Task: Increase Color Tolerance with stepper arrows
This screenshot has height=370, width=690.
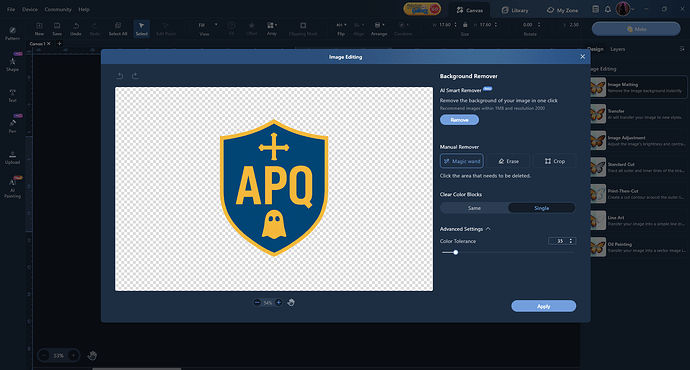Action: point(571,240)
